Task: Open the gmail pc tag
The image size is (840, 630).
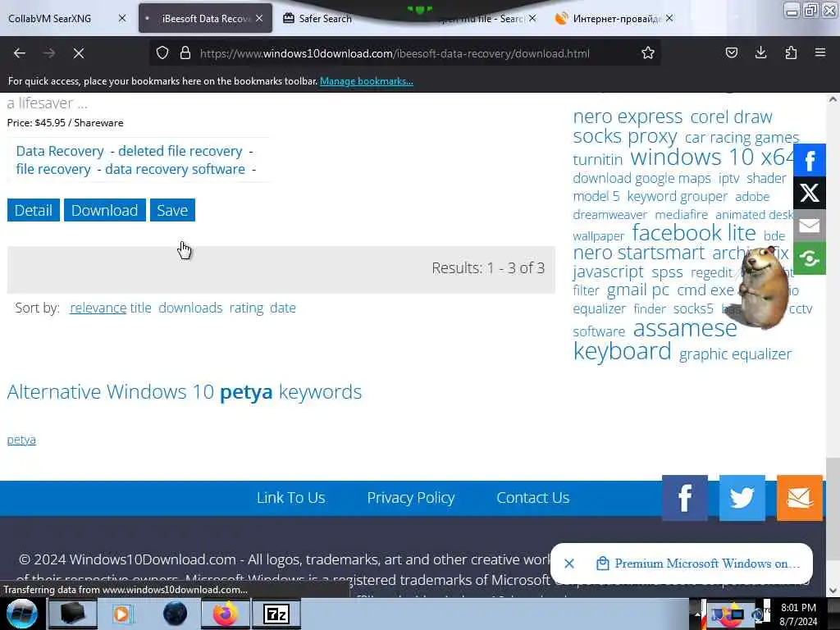Action: tap(638, 290)
